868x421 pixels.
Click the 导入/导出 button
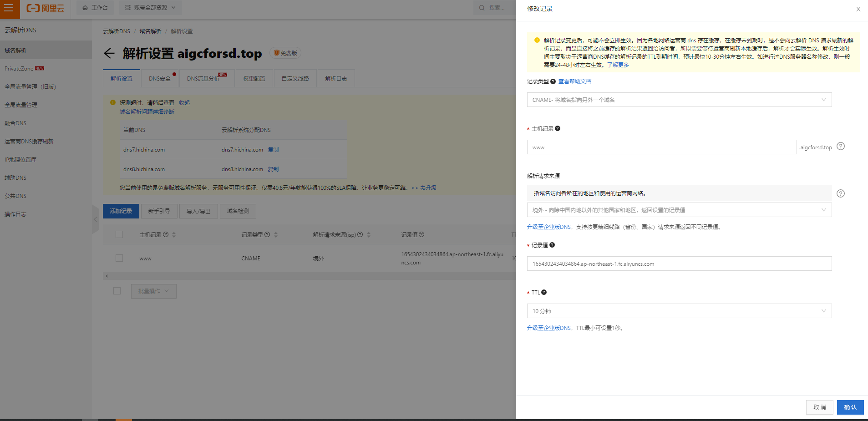click(198, 211)
